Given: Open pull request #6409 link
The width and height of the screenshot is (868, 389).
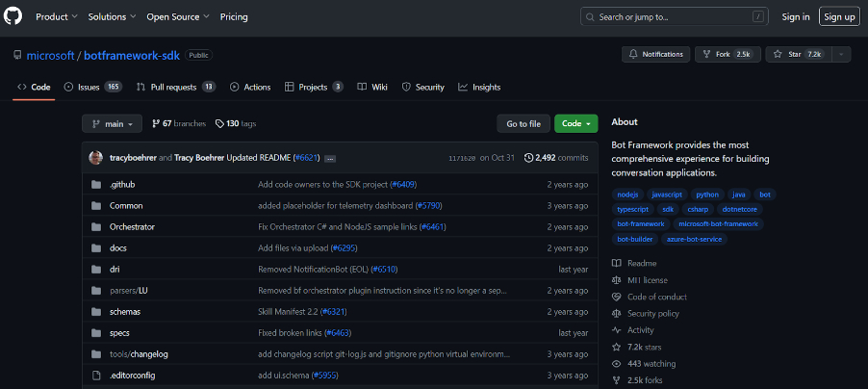Looking at the screenshot, I should point(403,185).
